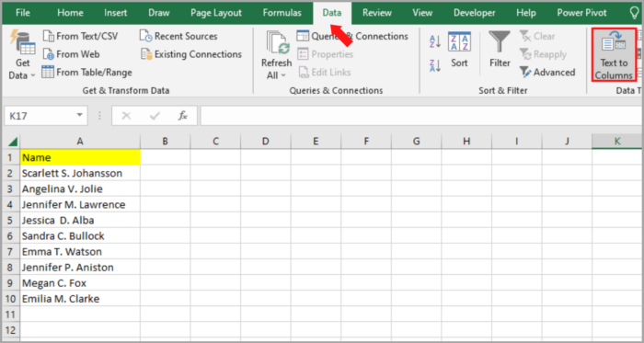Screen dimensions: 644x343
Task: Switch to the Review tab
Action: 376,13
